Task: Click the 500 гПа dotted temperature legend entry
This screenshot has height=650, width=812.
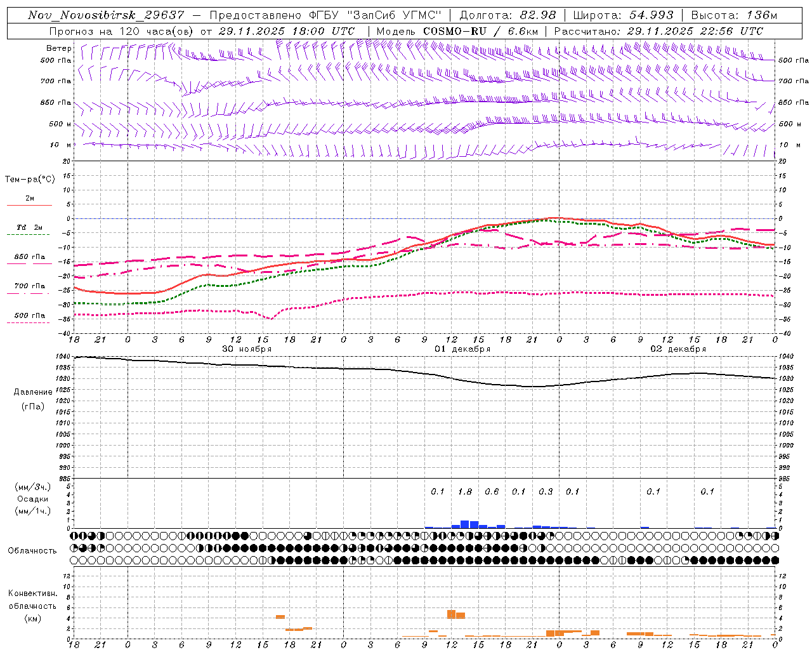Action: pos(30,315)
